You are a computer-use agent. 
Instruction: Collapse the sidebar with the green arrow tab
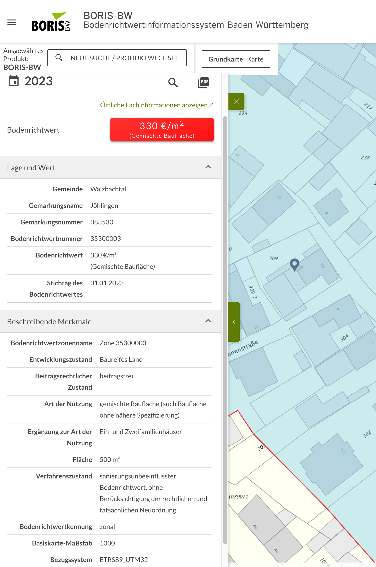point(234,322)
